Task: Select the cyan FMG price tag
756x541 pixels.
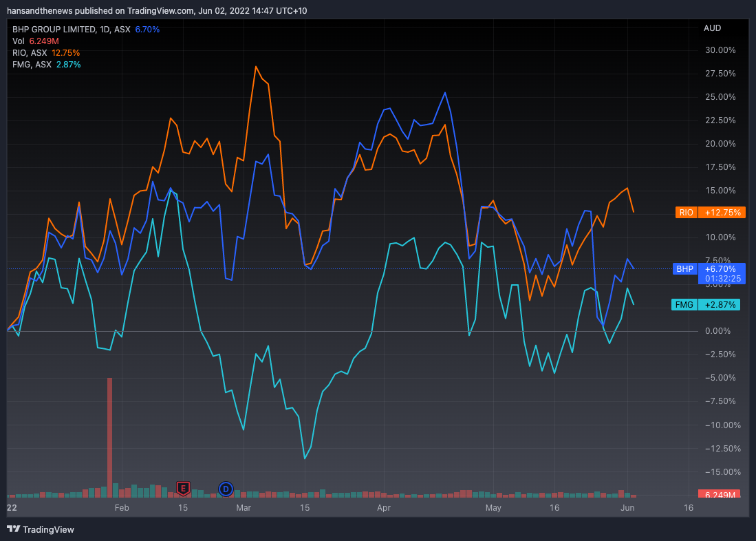Action: (709, 304)
